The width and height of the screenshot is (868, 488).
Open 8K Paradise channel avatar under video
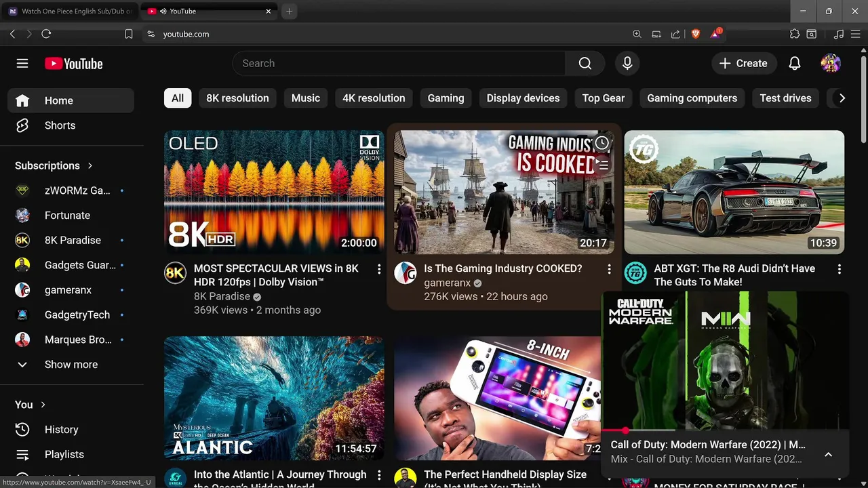tap(176, 272)
